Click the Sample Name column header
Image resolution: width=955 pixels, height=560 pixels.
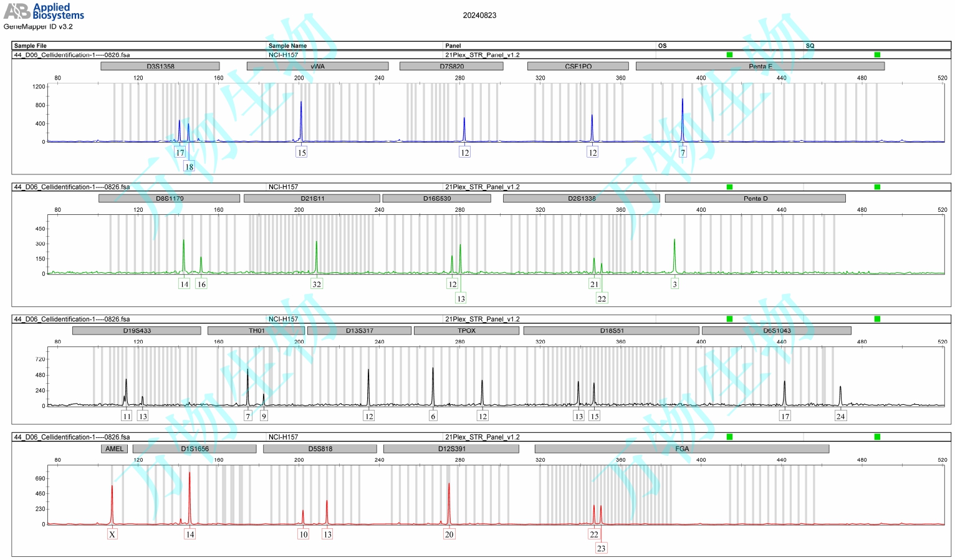pyautogui.click(x=287, y=45)
